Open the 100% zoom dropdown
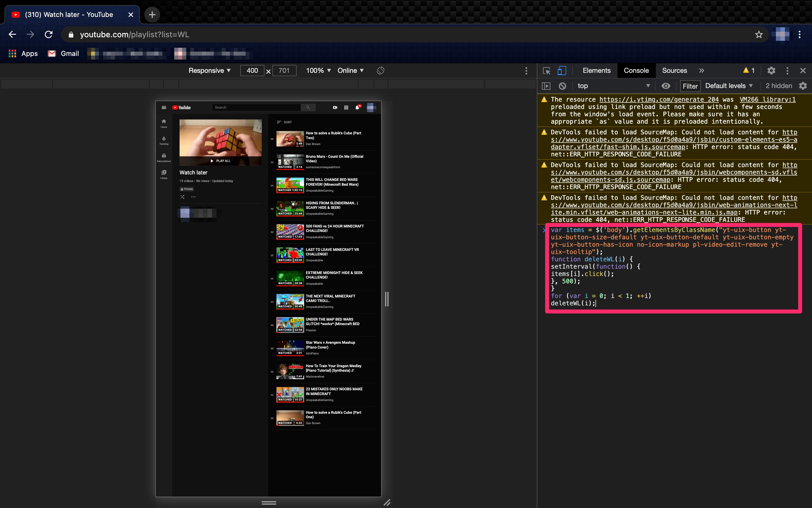 pos(318,71)
